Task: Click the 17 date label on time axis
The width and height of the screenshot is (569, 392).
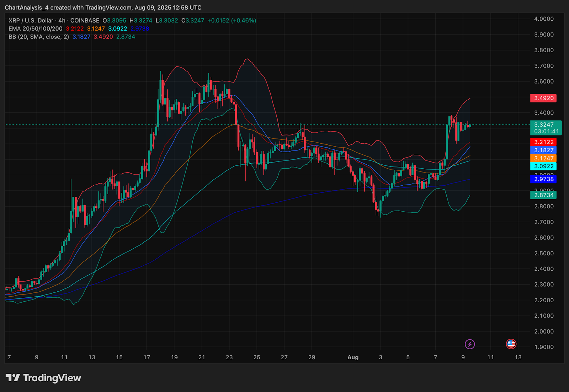Action: pos(147,357)
